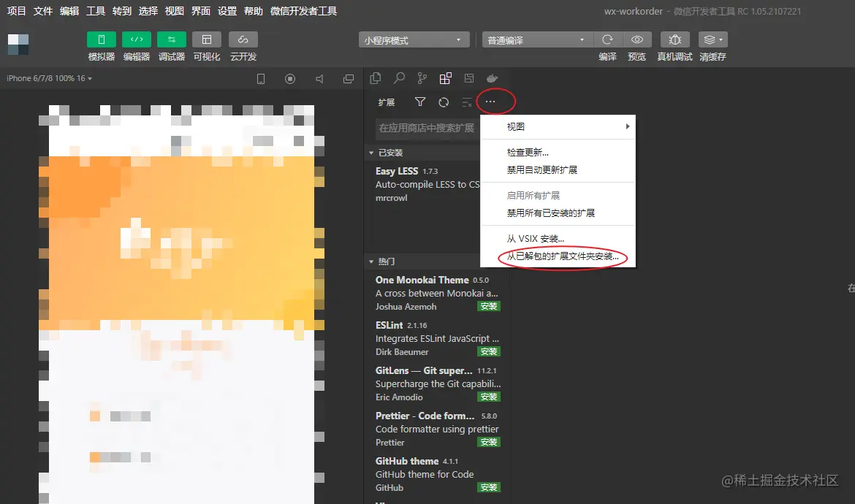Screen dimensions: 855x504
Task: Open the source control branch icon
Action: [422, 78]
